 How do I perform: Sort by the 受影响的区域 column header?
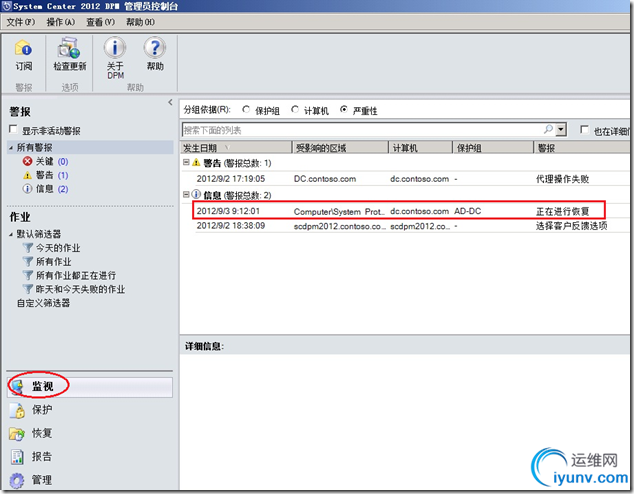340,148
